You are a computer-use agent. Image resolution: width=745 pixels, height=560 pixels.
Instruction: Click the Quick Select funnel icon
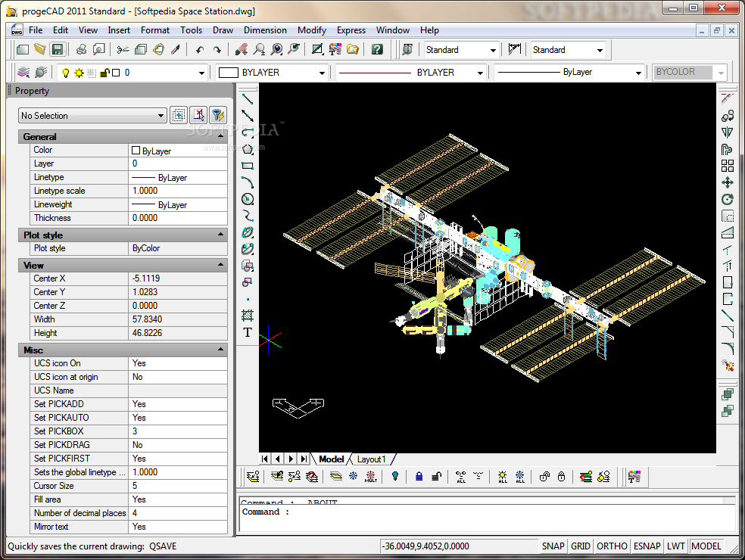(217, 115)
